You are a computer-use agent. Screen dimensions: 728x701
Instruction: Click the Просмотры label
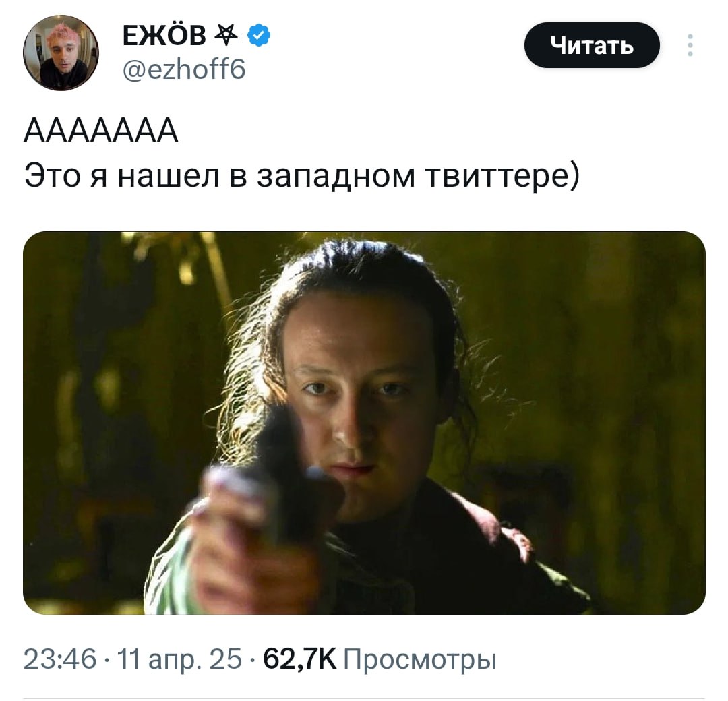(420, 660)
